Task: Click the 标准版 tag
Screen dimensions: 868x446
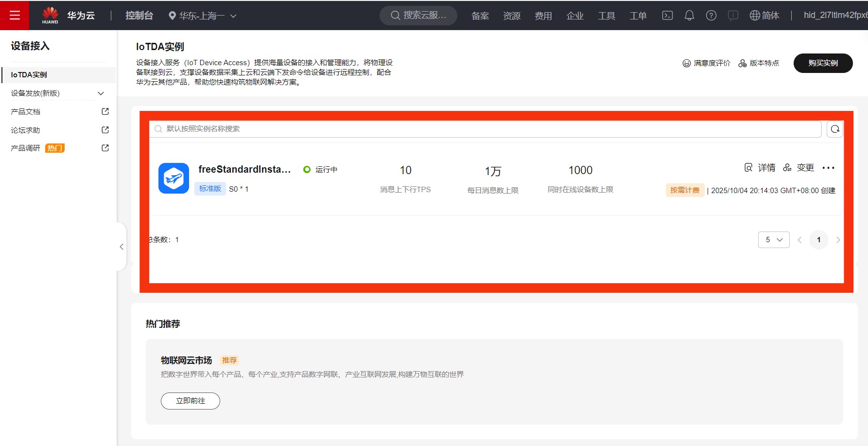Action: click(210, 189)
